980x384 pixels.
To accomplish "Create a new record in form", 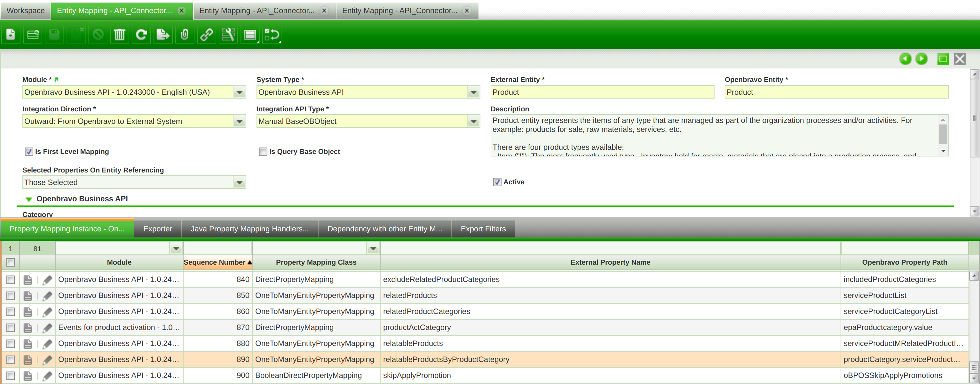I will 11,35.
